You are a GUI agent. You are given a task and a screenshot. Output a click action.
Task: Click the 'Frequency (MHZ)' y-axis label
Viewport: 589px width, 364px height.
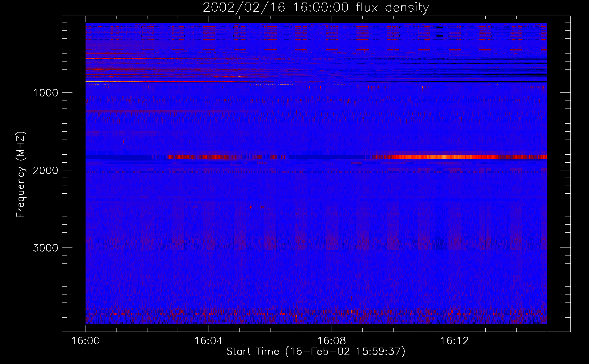click(x=21, y=175)
